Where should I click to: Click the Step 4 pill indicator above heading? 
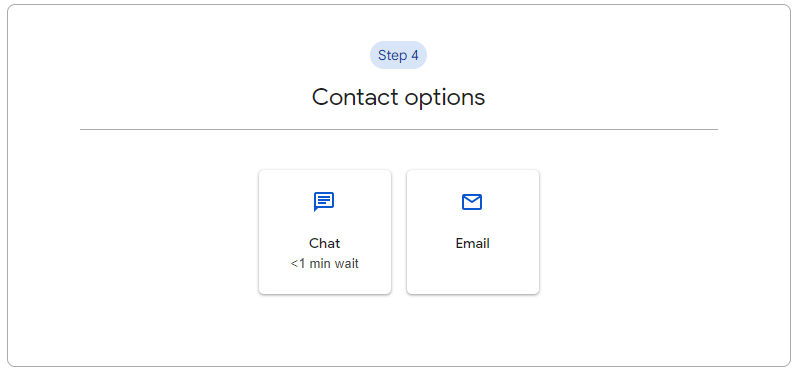tap(398, 55)
